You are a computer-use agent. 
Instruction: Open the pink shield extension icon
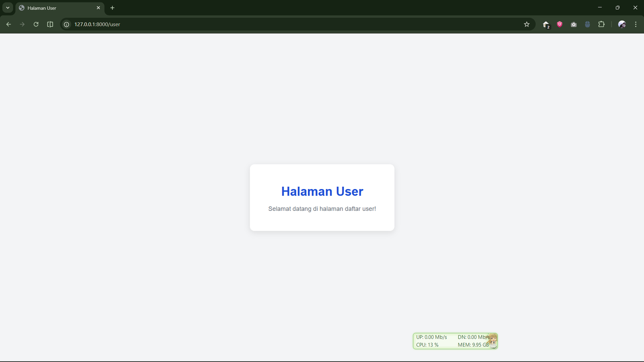click(x=559, y=24)
